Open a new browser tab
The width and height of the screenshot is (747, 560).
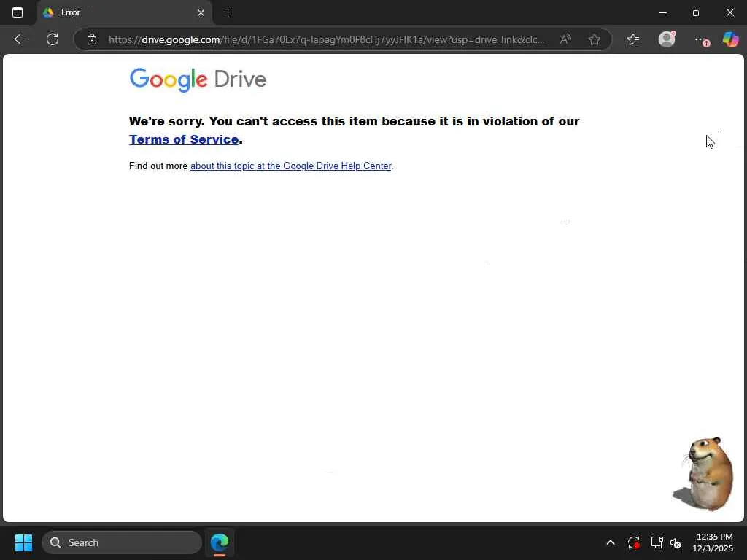pyautogui.click(x=228, y=12)
